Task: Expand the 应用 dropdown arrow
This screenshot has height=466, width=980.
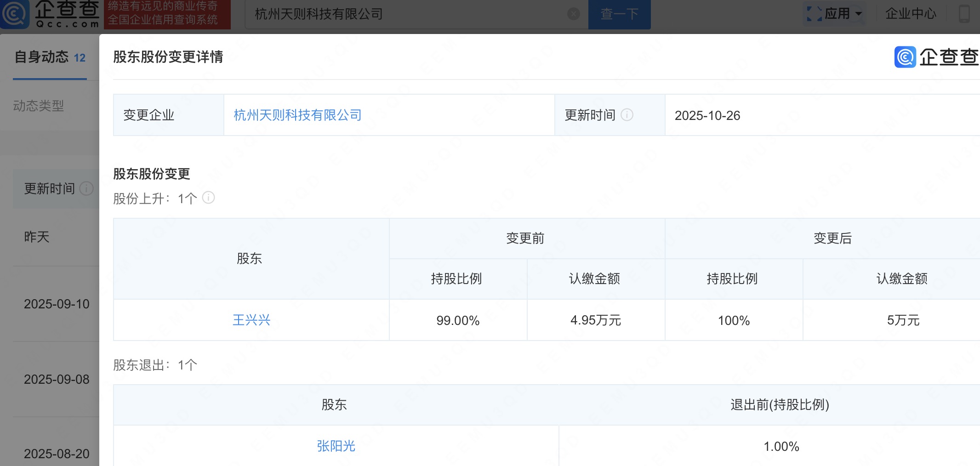Action: (x=858, y=14)
